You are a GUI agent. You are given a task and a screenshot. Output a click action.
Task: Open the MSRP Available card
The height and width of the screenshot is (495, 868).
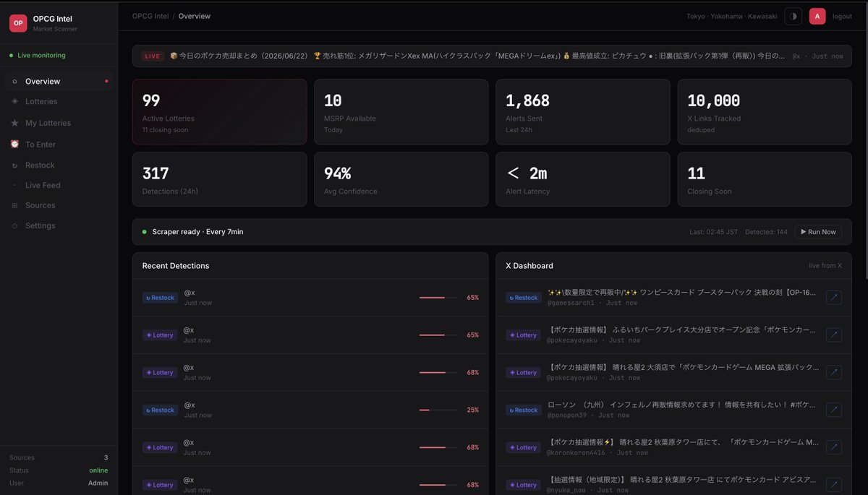401,112
